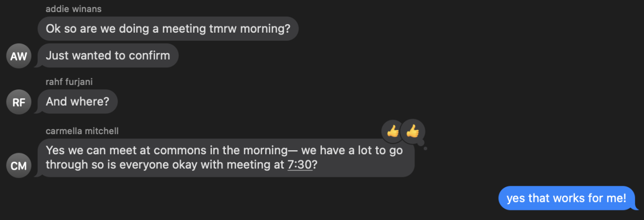Open the CM contact avatar
Image resolution: width=644 pixels, height=220 pixels.
click(19, 166)
